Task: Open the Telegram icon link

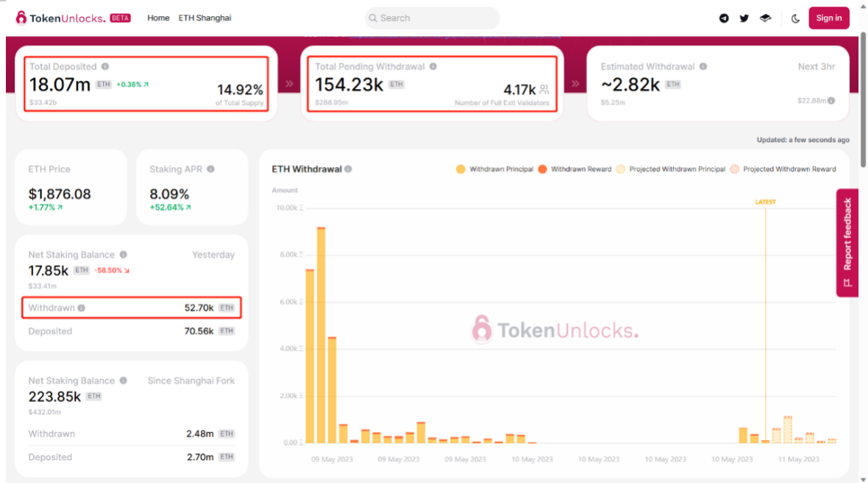Action: coord(724,18)
